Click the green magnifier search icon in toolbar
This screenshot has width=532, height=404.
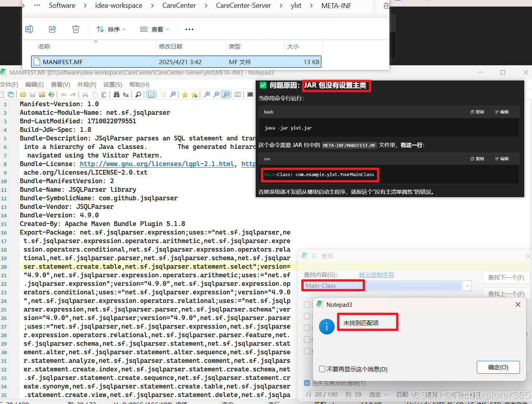coord(138,94)
